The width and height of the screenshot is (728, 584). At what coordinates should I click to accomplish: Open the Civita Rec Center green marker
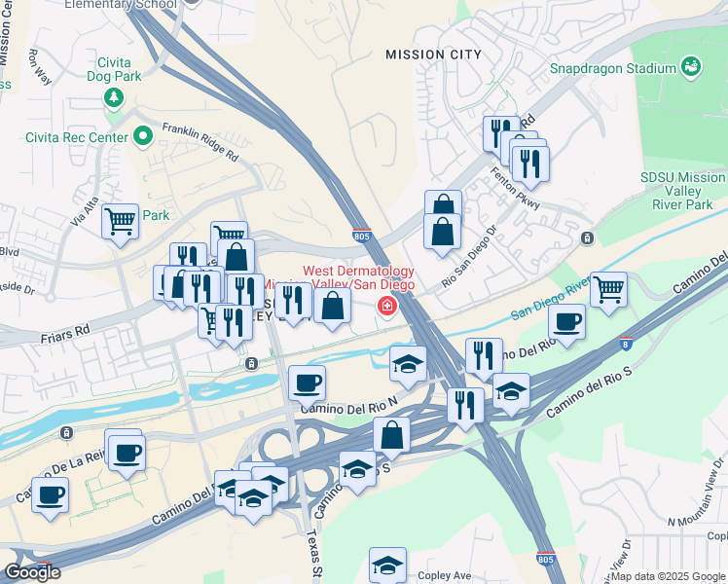click(x=143, y=137)
